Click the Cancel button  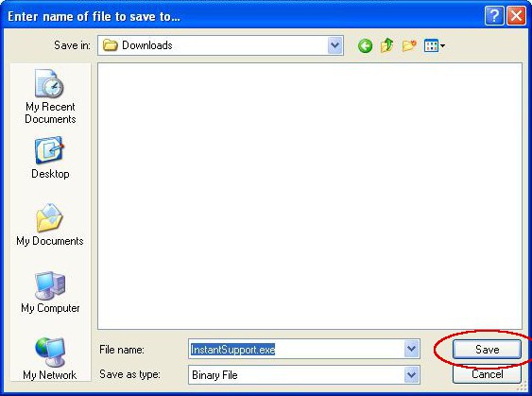pos(487,374)
